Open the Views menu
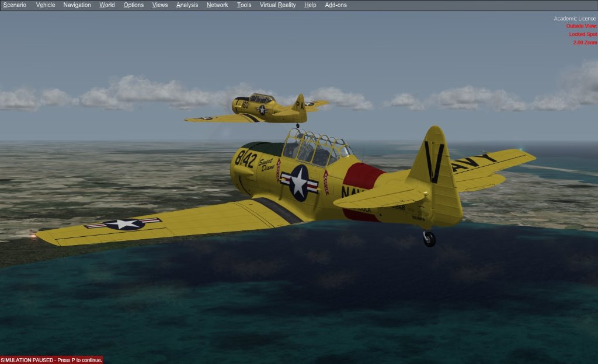Screen dimensions: 598x364 [160, 5]
